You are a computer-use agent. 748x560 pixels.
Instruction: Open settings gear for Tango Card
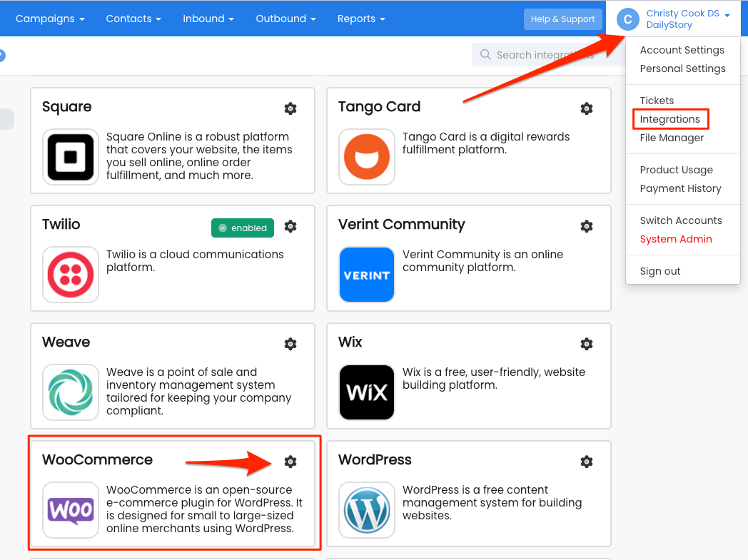point(586,108)
